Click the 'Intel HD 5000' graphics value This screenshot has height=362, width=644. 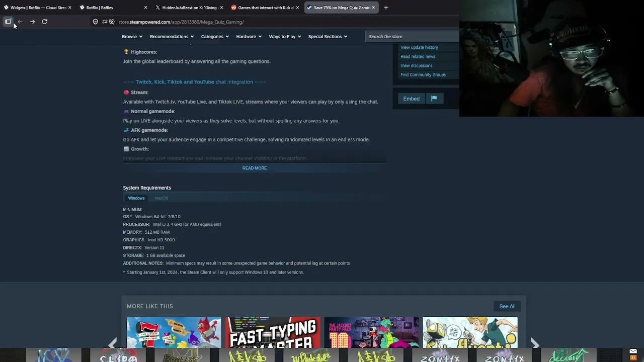[x=161, y=240]
